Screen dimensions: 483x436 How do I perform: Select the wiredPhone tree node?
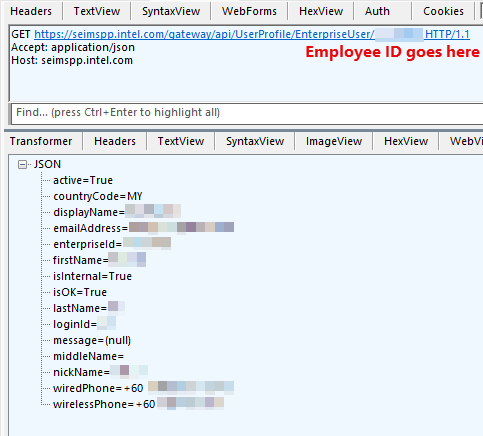coord(143,388)
